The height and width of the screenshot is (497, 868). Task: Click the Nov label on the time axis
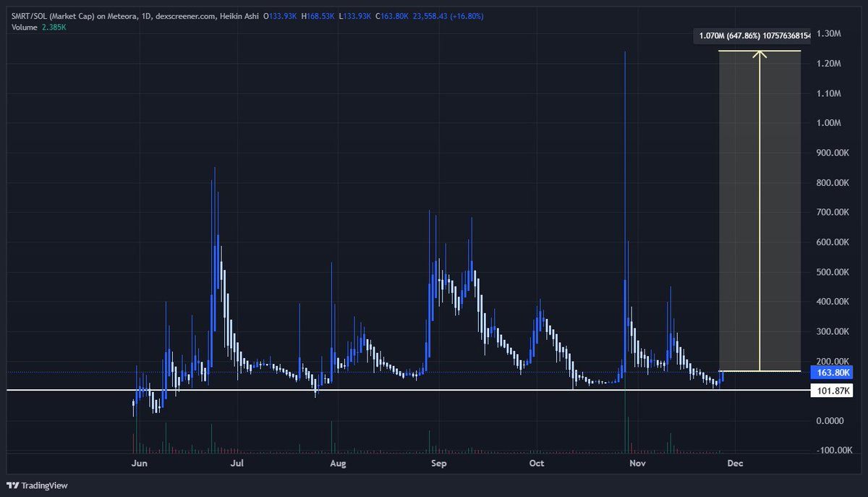pyautogui.click(x=637, y=463)
